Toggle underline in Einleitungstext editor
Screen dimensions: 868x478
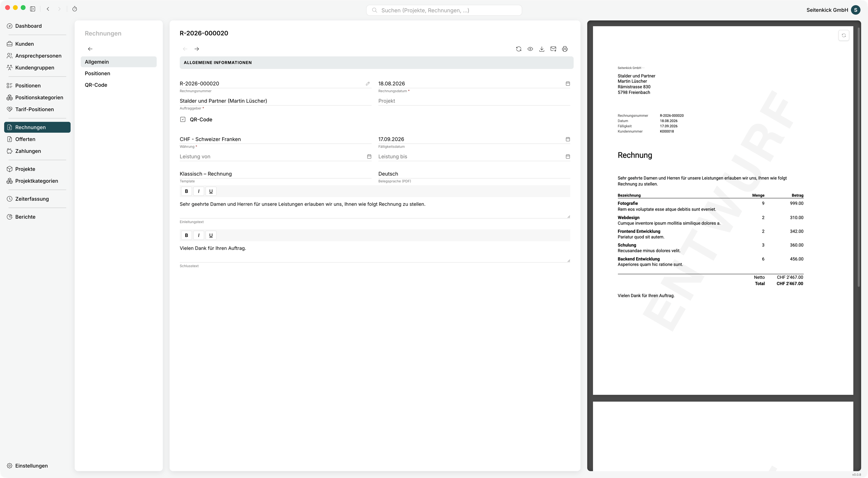pyautogui.click(x=211, y=191)
